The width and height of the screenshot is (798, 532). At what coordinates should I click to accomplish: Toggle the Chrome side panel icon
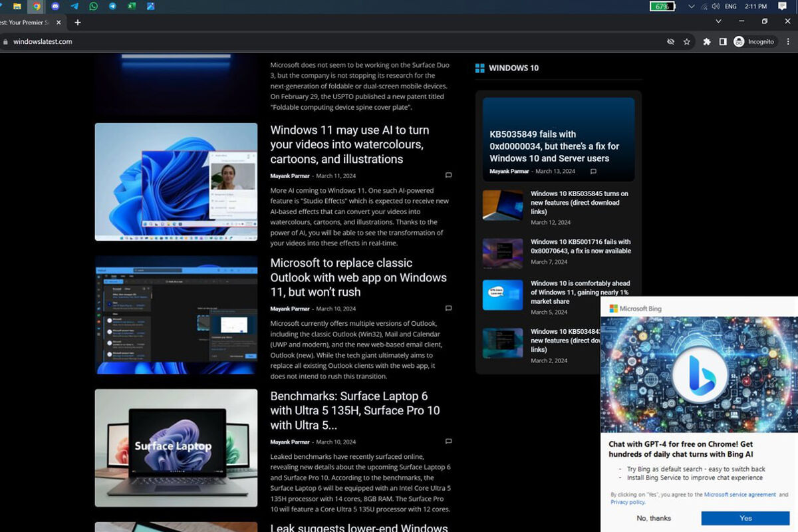pyautogui.click(x=723, y=42)
